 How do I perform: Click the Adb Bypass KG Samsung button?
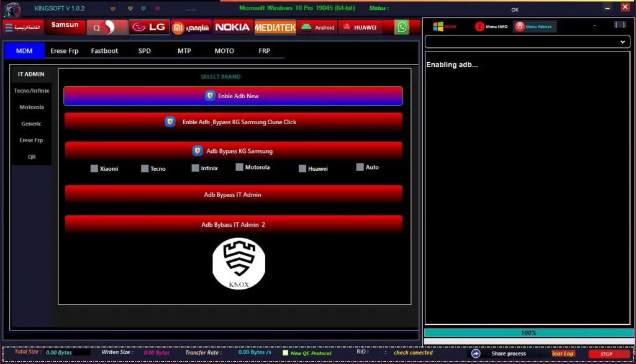coord(234,150)
